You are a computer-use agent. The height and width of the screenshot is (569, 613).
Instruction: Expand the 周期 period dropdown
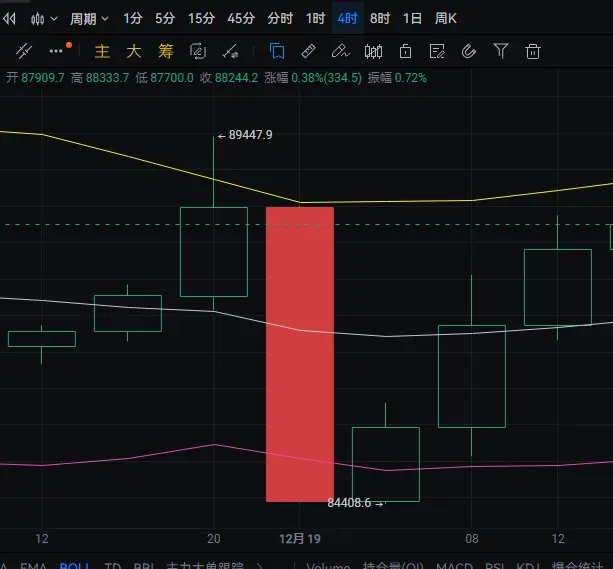click(x=89, y=18)
